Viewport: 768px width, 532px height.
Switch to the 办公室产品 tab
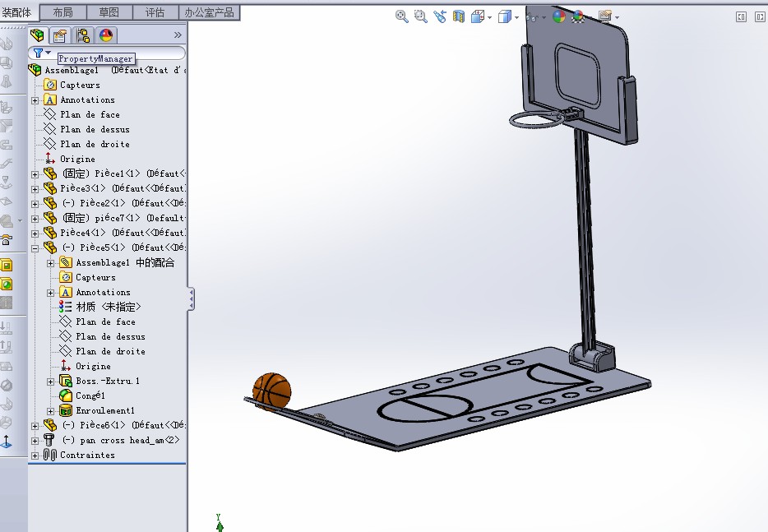[x=209, y=12]
